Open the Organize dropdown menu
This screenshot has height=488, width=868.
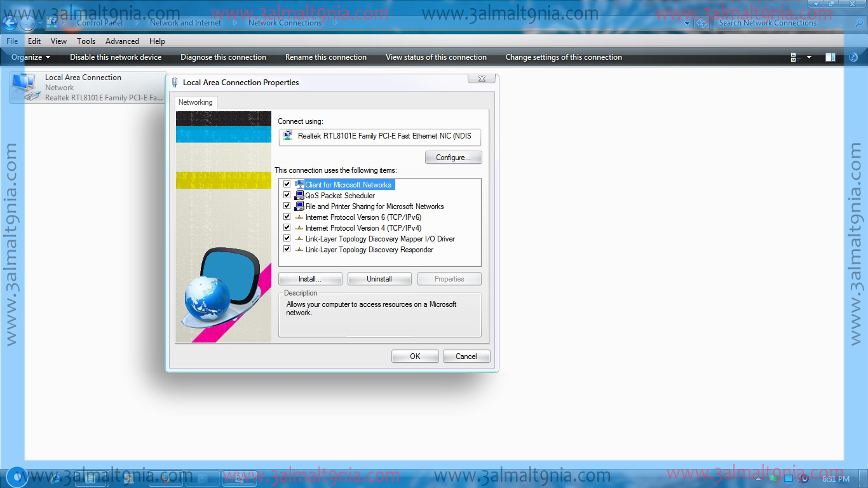[31, 57]
